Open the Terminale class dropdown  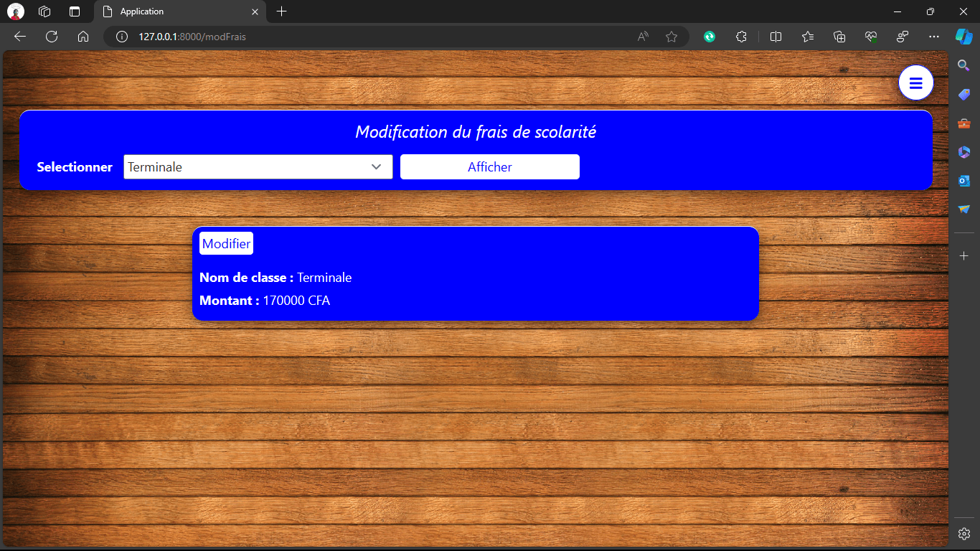tap(258, 167)
